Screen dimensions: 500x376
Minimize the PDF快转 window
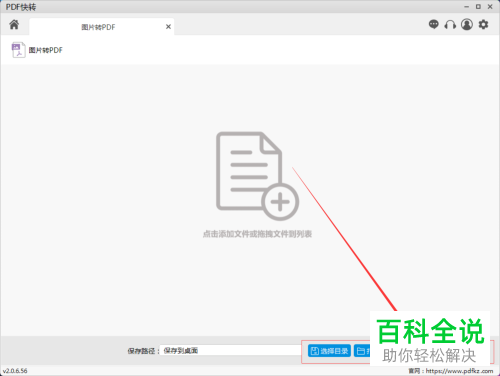[466, 7]
